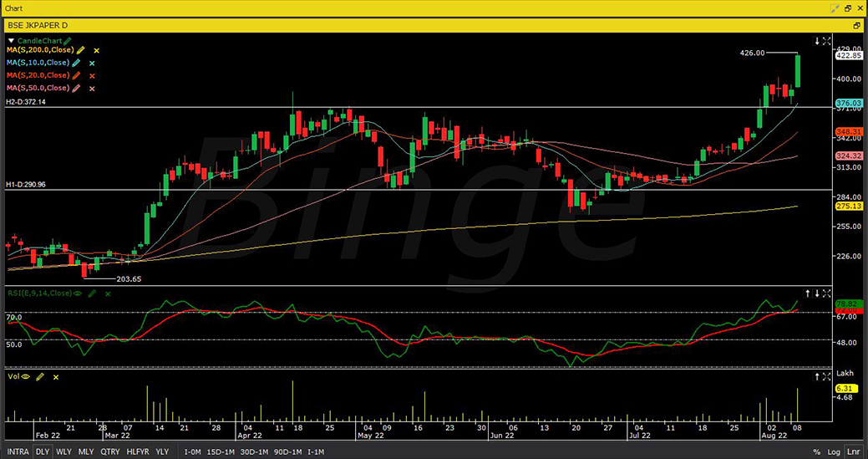Viewport: 868px width, 459px height.
Task: Edit MA(S,50.0,Close) with pink pencil
Action: tap(76, 89)
